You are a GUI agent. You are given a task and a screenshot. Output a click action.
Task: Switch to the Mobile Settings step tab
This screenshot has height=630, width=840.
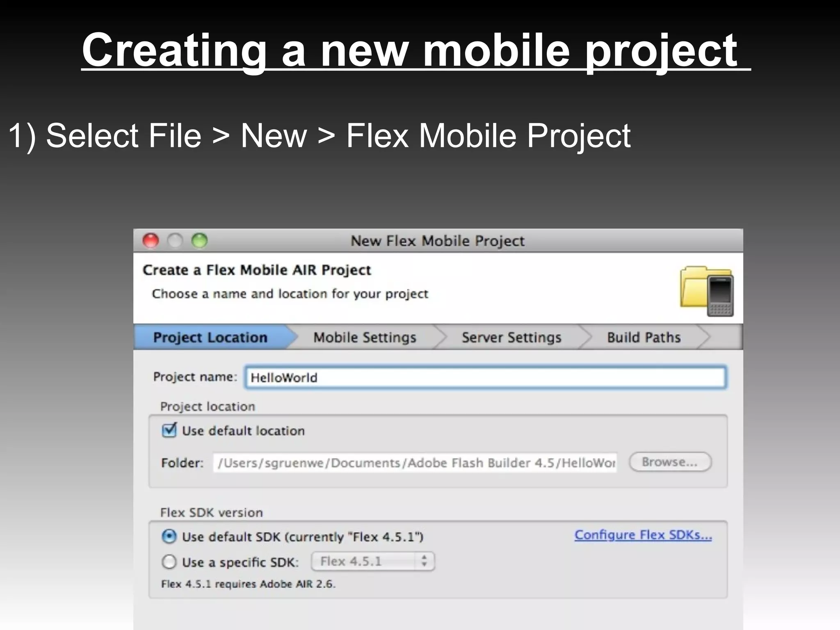pos(365,337)
